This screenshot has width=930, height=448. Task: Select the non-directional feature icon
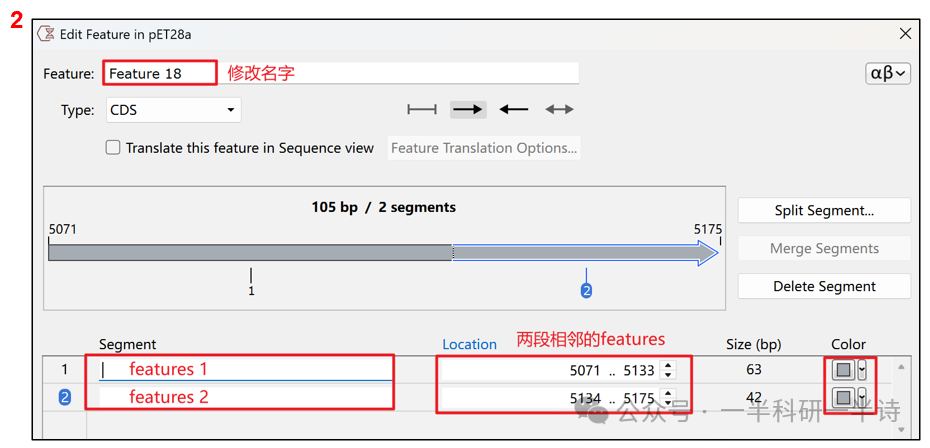[422, 110]
